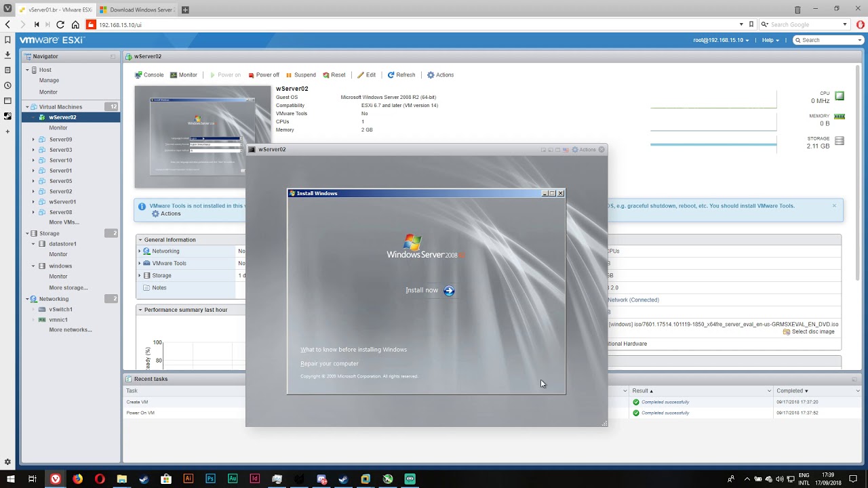Viewport: 868px width, 488px height.
Task: Select wServer01 virtual machine
Action: tap(62, 202)
